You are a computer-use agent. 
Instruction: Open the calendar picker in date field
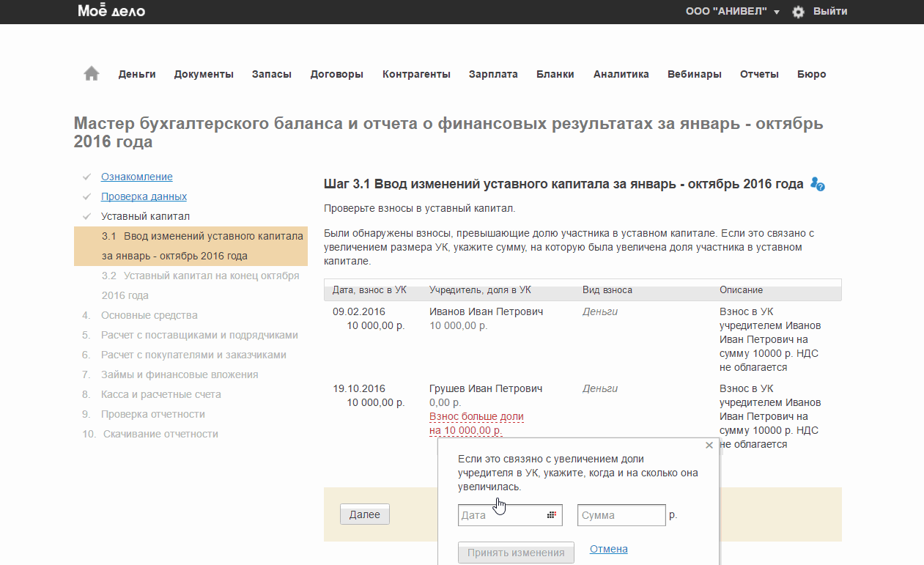[x=552, y=515]
